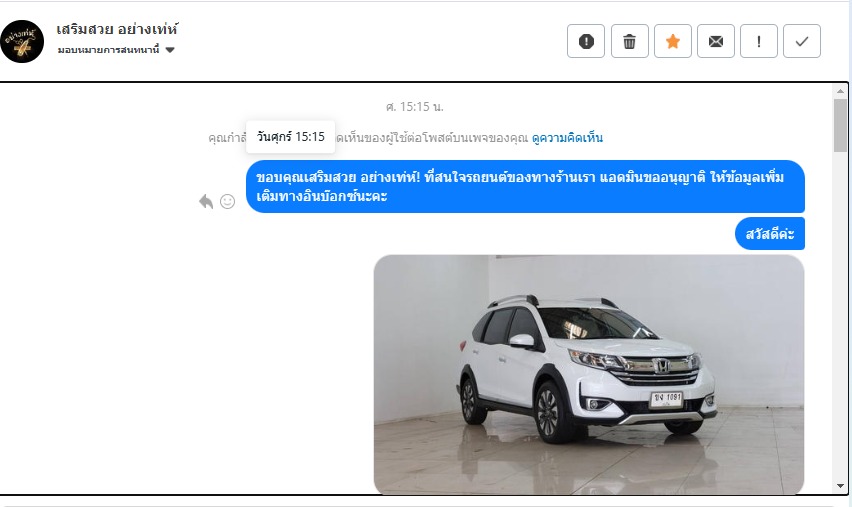React to message with smiley icon

pos(227,202)
